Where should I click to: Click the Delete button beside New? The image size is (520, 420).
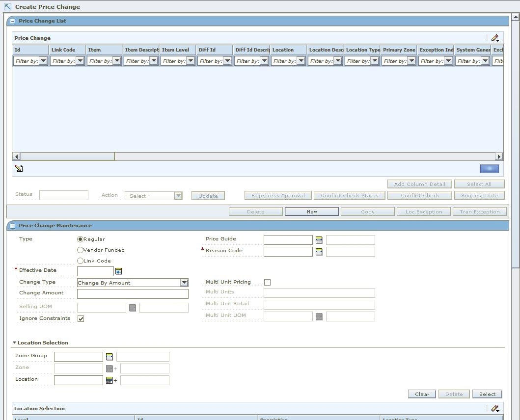pos(256,211)
